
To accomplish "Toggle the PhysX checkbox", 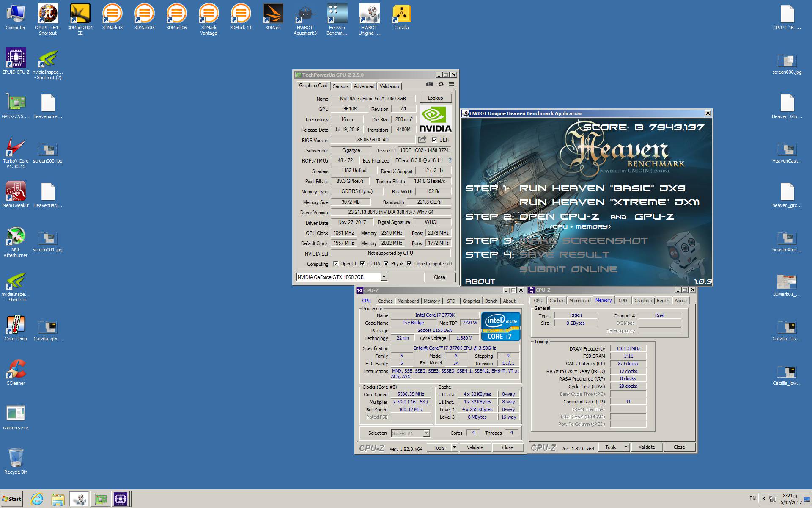I will [x=386, y=263].
